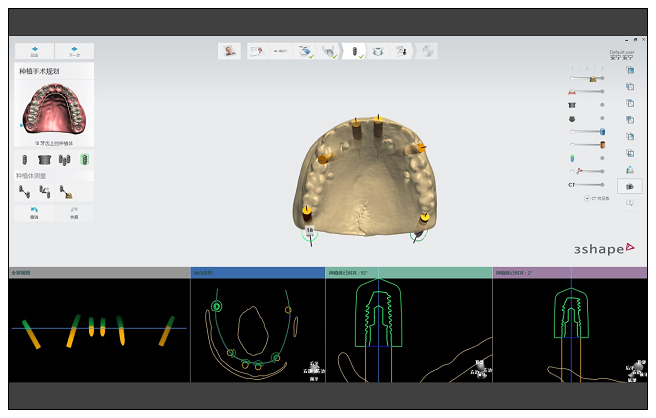Select the abutment icon in left panel

(x=44, y=159)
